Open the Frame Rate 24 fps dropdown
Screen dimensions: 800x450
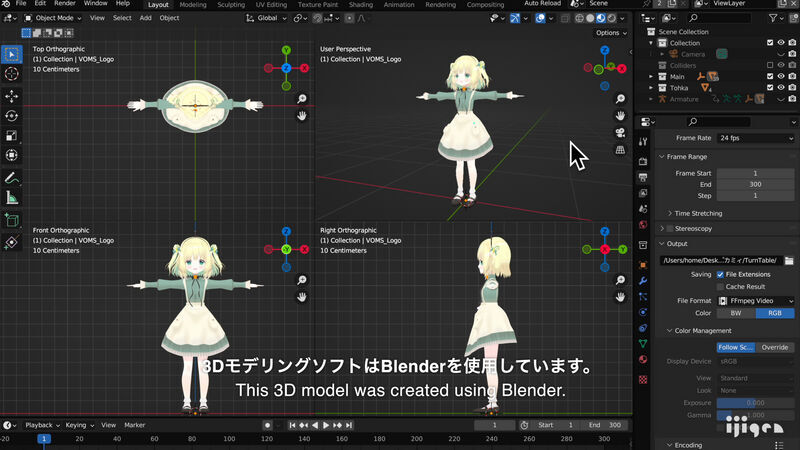click(755, 138)
